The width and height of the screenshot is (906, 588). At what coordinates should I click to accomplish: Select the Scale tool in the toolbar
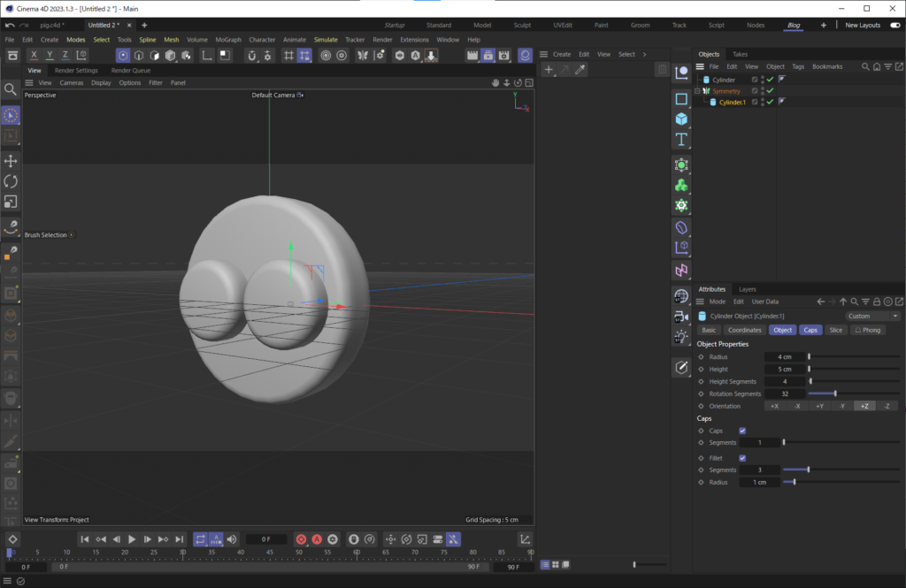click(12, 202)
